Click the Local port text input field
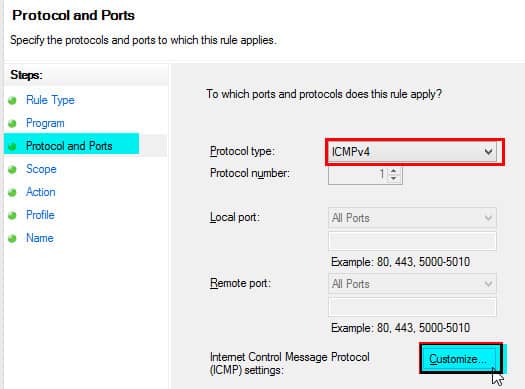 tap(412, 241)
